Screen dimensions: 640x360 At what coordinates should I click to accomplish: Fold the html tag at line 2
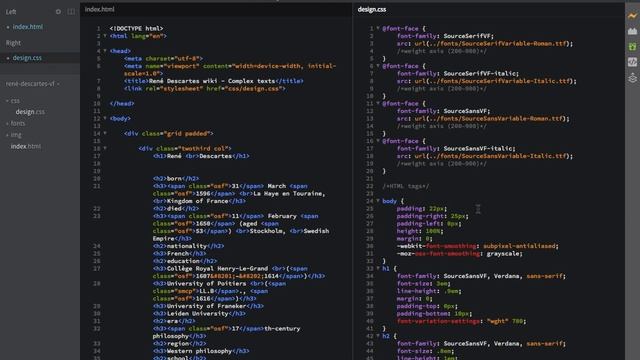(x=105, y=36)
